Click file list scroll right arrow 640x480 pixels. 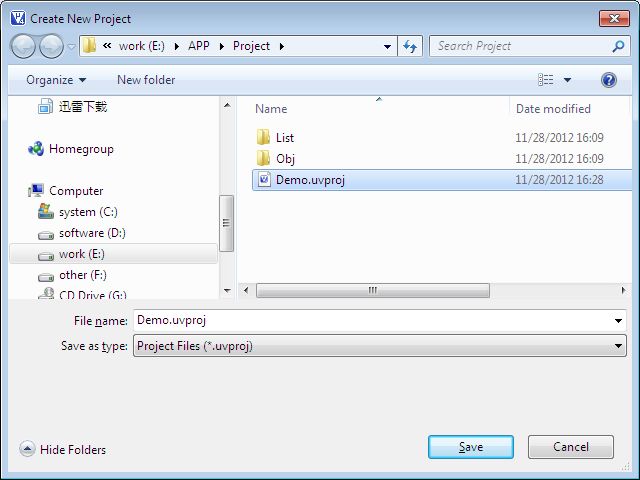point(623,290)
